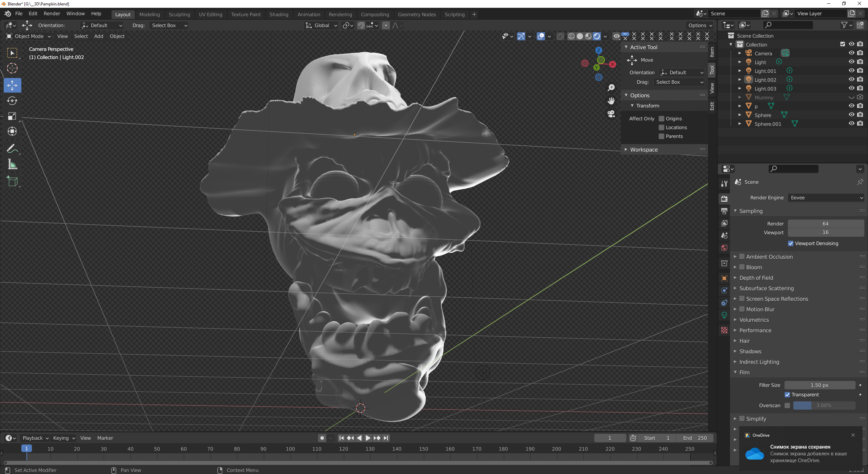Switch to Sculpting workspace tab
The image size is (868, 474).
179,15
